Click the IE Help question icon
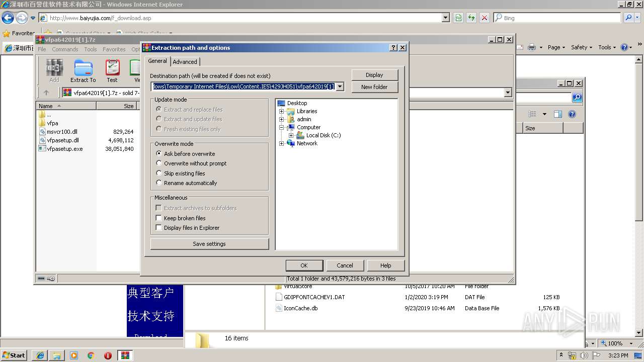 point(624,47)
